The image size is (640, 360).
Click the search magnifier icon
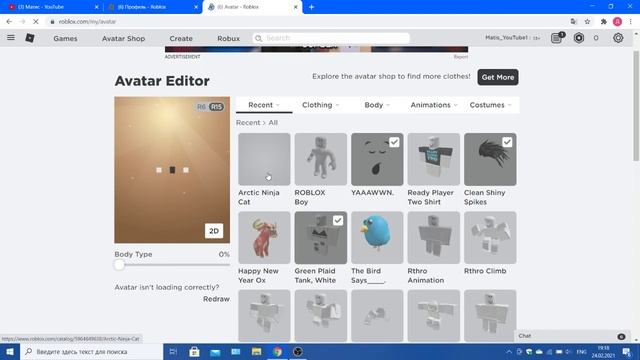[258, 38]
